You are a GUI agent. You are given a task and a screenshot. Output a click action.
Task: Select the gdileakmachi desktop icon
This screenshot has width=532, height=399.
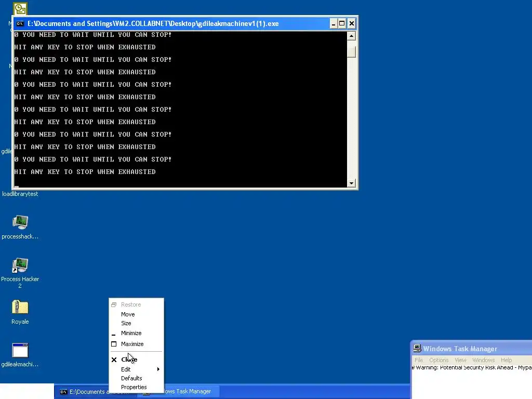pyautogui.click(x=20, y=351)
